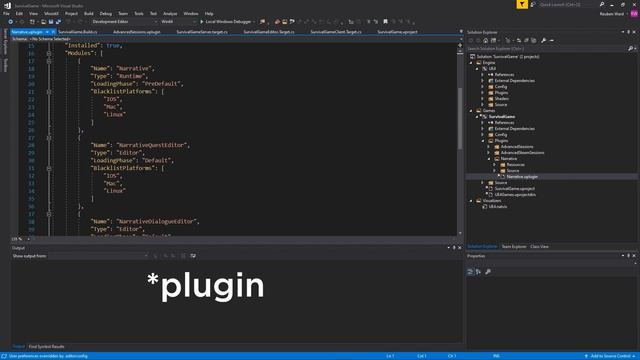Click the Add to Source Control status item
The image size is (640, 360).
[x=610, y=356]
